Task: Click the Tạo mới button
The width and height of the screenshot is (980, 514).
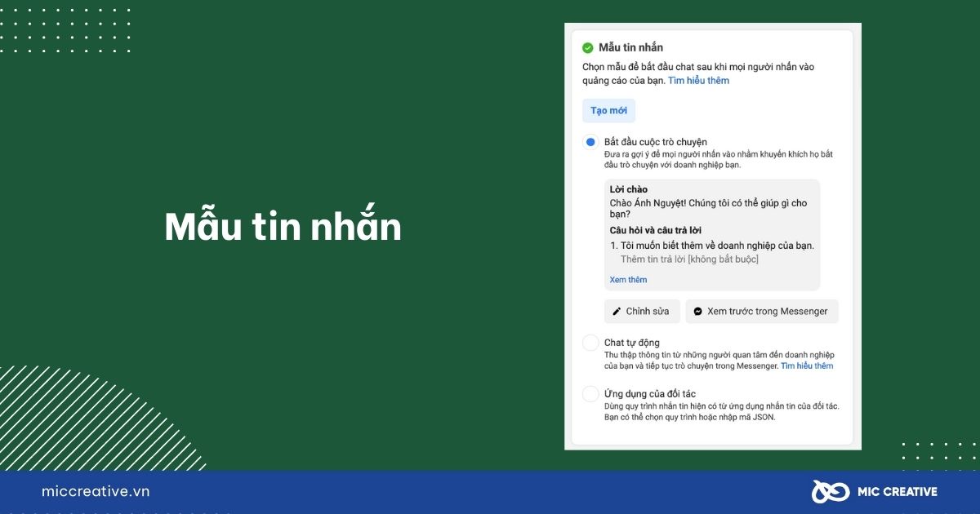Action: coord(608,111)
